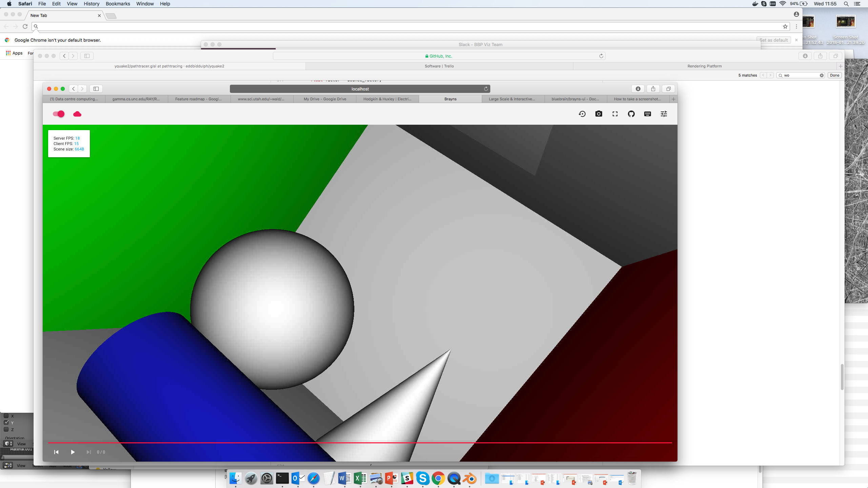Reload the localhost page
The height and width of the screenshot is (488, 868).
(x=486, y=89)
